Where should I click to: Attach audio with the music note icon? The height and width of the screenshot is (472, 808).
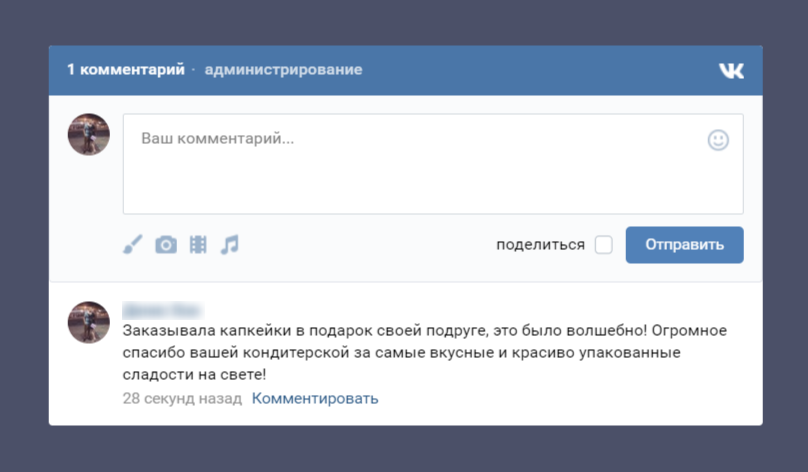coord(230,245)
